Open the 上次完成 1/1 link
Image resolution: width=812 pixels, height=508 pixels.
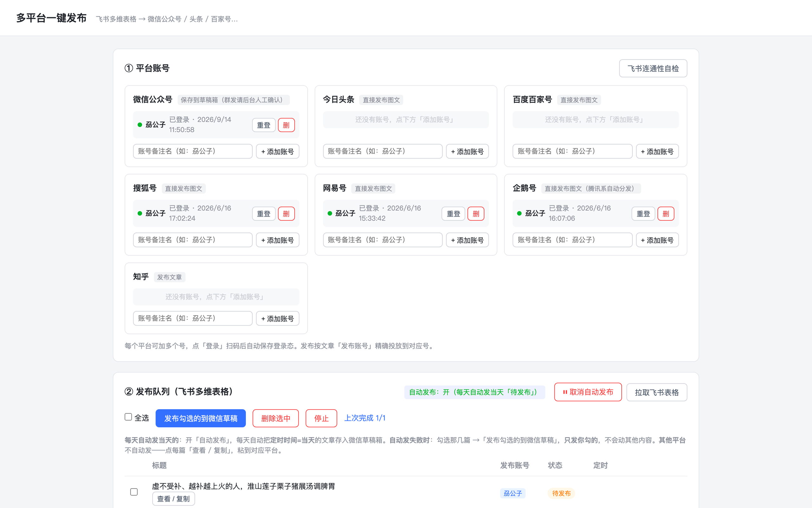point(365,418)
